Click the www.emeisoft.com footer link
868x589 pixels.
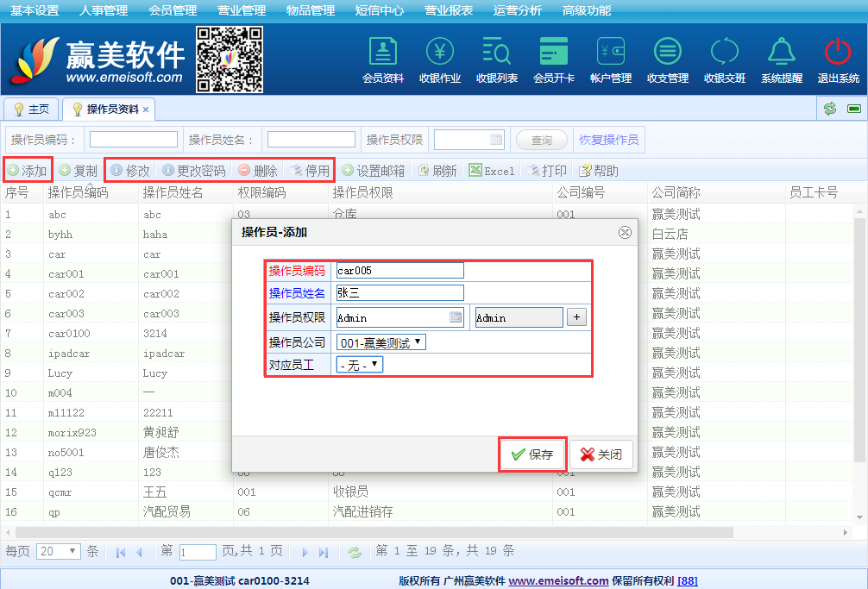[558, 581]
